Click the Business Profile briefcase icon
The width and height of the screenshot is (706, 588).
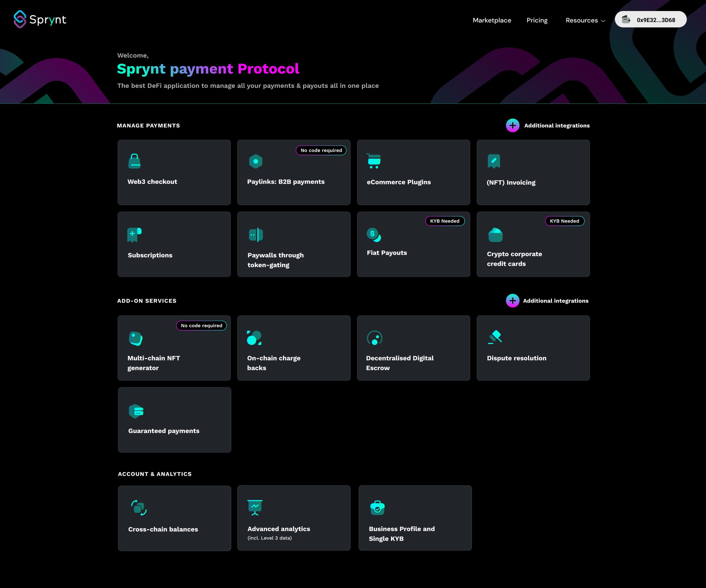click(377, 508)
